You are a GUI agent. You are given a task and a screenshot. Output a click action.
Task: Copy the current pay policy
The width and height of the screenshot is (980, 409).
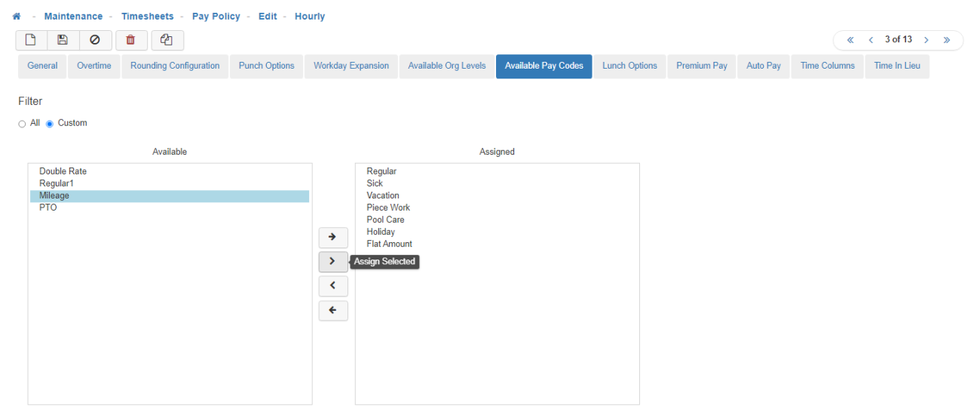pos(167,41)
